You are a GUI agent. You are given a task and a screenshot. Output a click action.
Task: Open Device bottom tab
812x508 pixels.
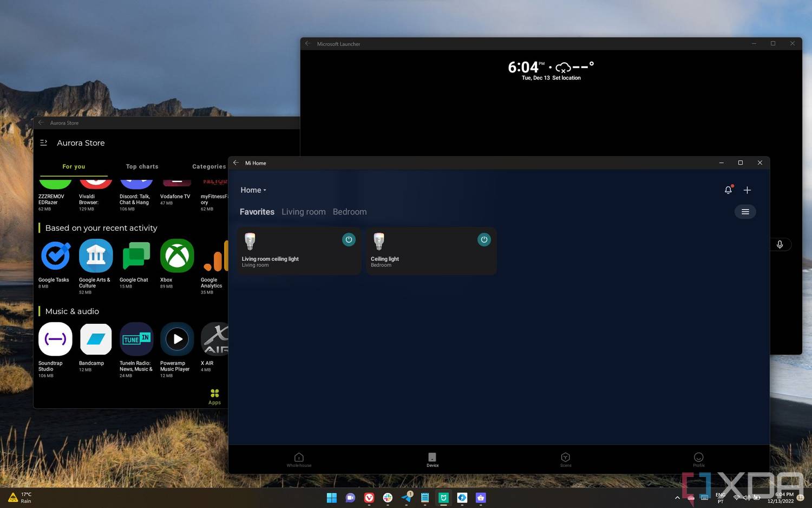click(432, 460)
